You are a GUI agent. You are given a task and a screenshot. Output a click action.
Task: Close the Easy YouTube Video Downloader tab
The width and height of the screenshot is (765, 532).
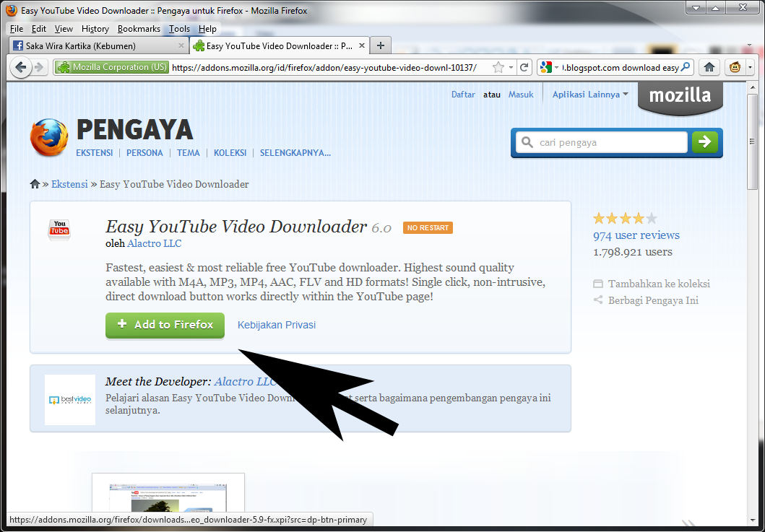[361, 45]
